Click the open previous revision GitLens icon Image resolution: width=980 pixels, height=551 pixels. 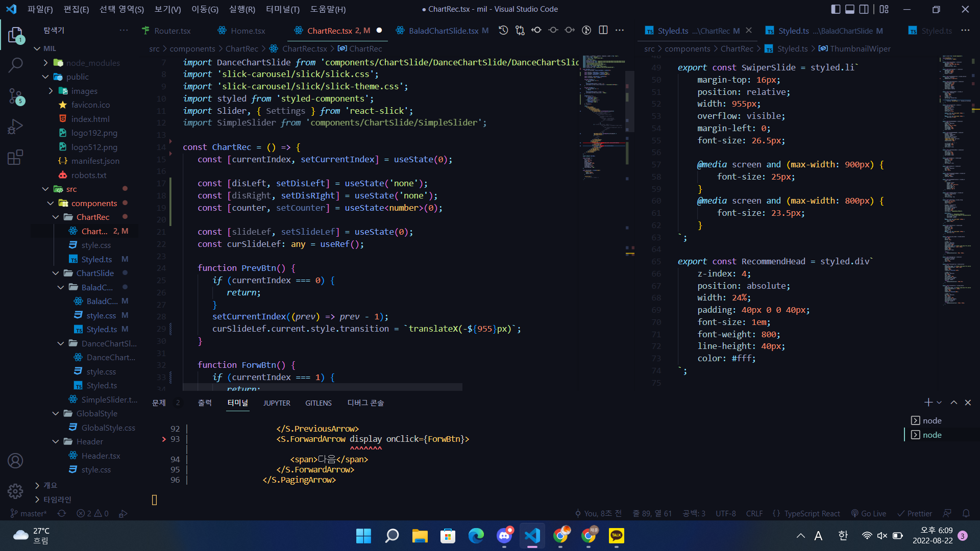(536, 30)
